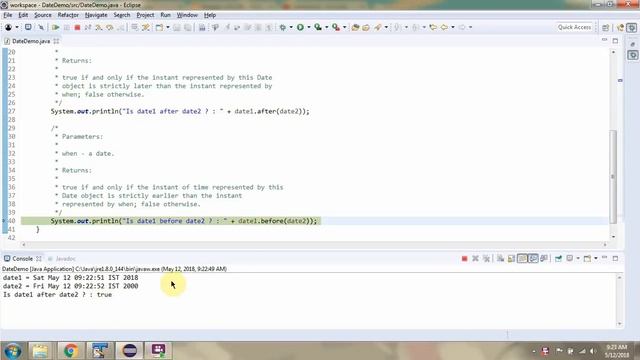Click the Resume debug button in toolbar
The width and height of the screenshot is (640, 360).
pyautogui.click(x=56, y=27)
